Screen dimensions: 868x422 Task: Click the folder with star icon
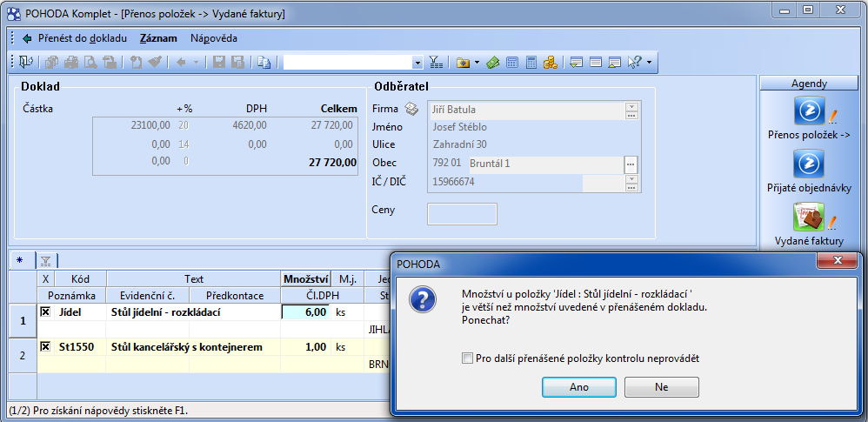point(463,63)
